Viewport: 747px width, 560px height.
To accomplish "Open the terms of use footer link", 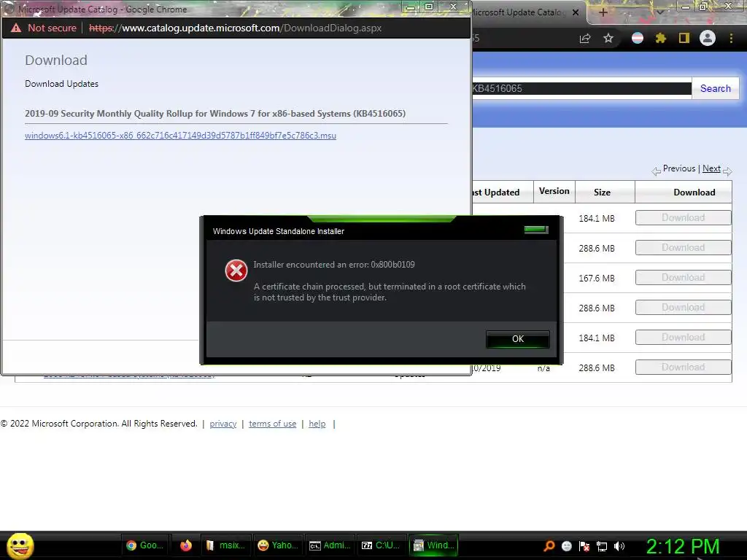I will (x=273, y=424).
